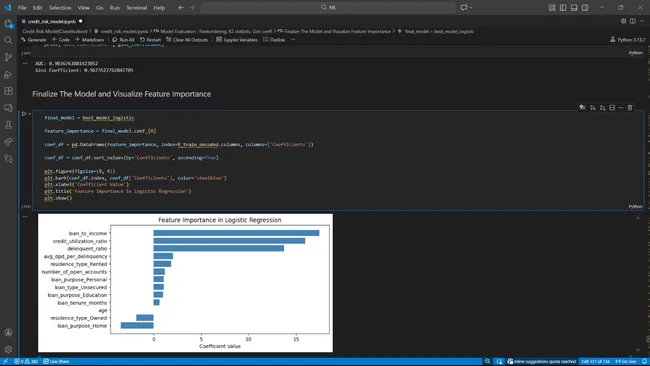Add a new Markdown cell

click(90, 40)
